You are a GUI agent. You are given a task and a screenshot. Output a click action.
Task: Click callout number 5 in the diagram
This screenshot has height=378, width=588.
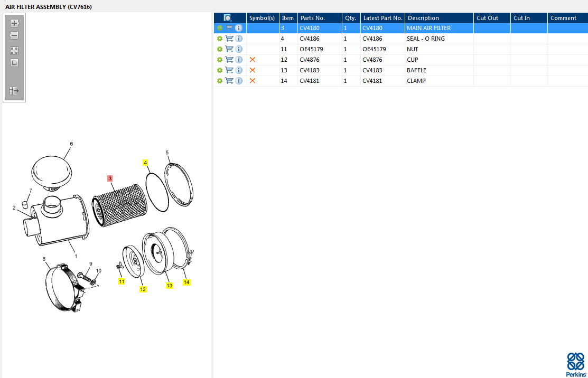click(167, 153)
